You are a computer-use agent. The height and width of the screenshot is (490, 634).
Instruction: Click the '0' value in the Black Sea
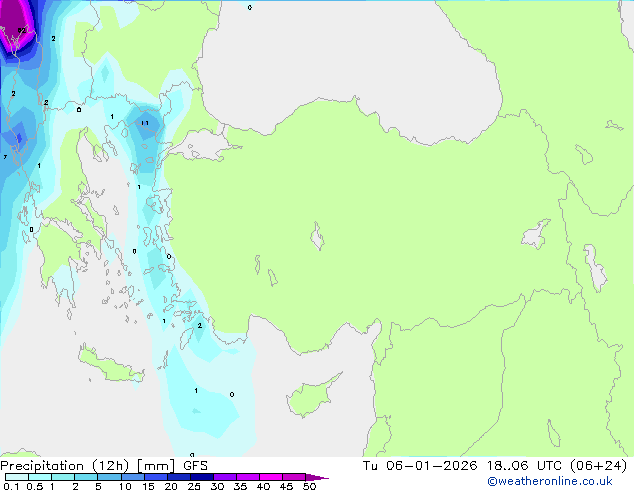click(x=249, y=7)
